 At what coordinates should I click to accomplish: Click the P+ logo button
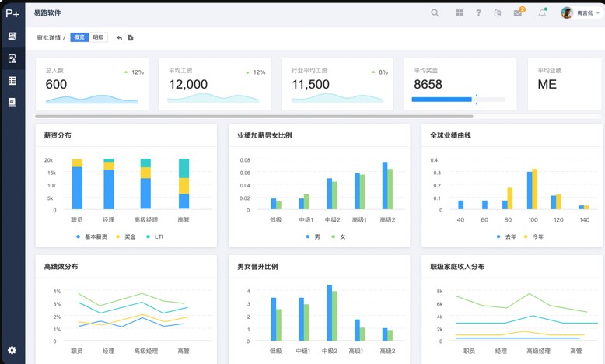coord(12,12)
